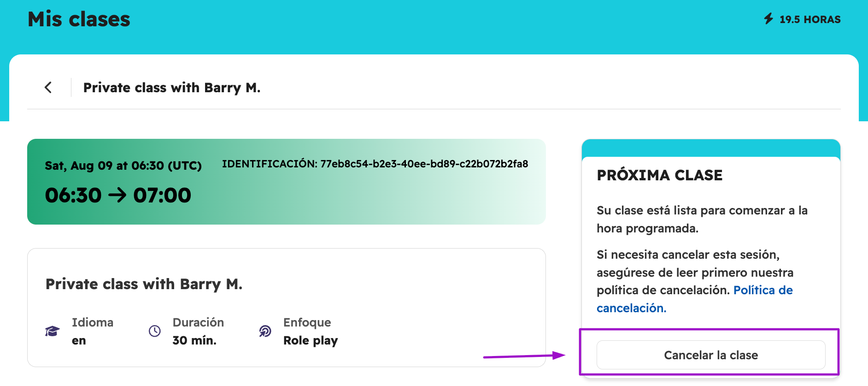Click the clock Duración icon
This screenshot has height=386, width=868.
click(x=155, y=331)
